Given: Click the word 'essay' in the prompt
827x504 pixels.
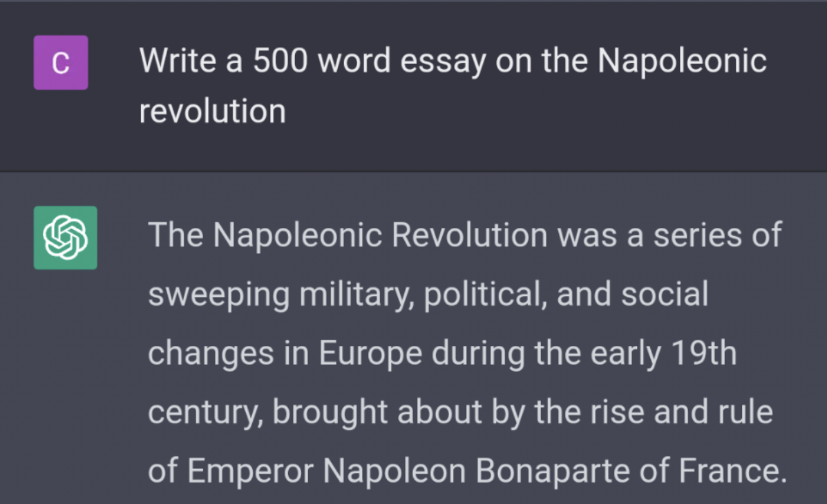Looking at the screenshot, I should (443, 62).
